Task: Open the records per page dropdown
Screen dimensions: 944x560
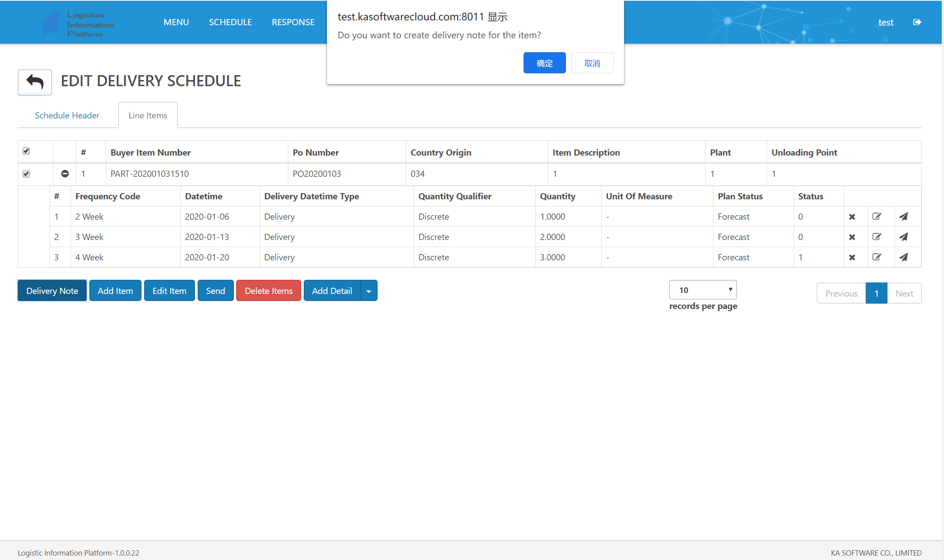Action: (x=703, y=290)
